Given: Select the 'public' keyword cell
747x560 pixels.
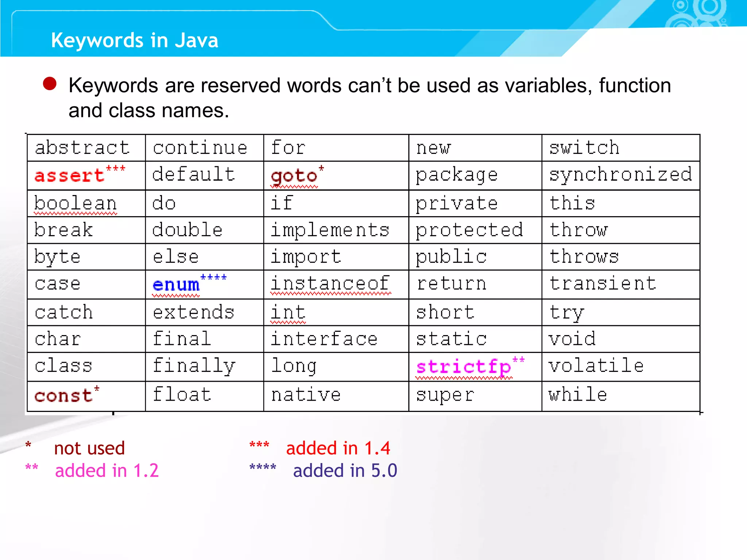Looking at the screenshot, I should coord(475,257).
